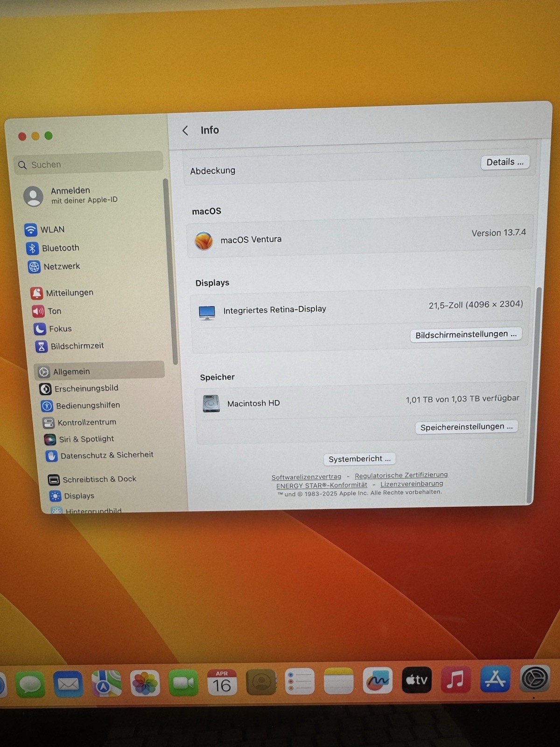
Task: Click the Suchen search field
Action: (x=89, y=163)
